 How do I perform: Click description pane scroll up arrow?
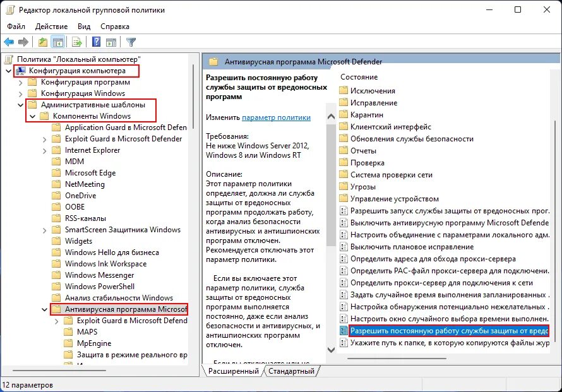click(331, 116)
